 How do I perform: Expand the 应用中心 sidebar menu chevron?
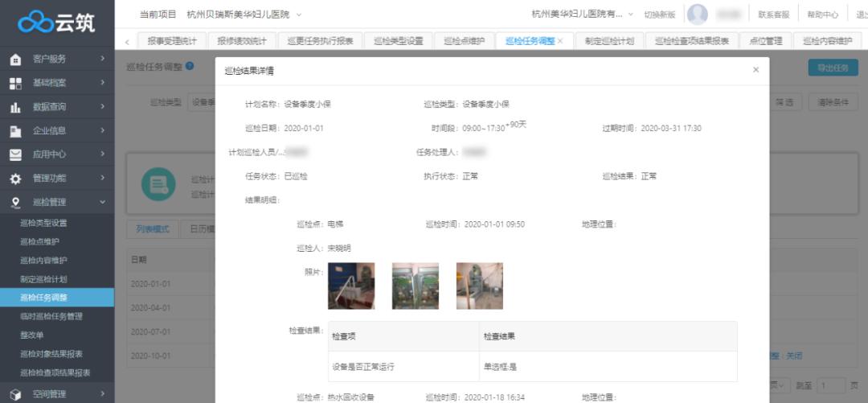click(102, 154)
